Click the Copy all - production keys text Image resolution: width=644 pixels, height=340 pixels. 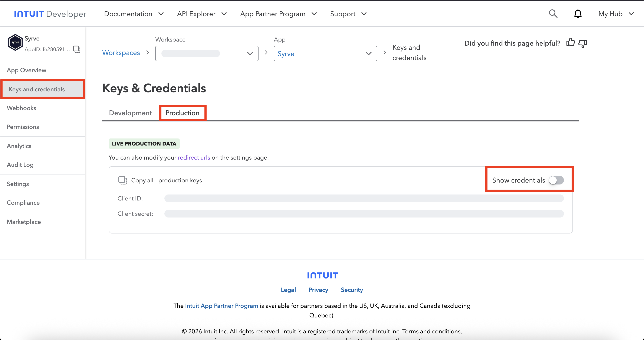pos(167,180)
